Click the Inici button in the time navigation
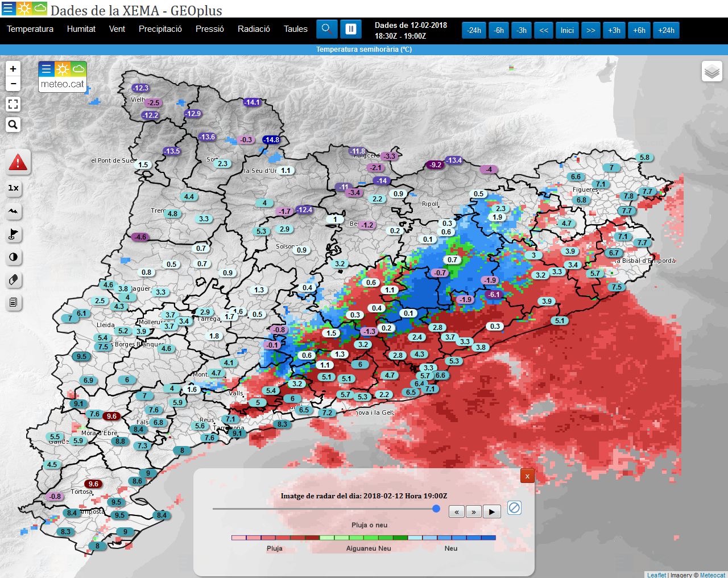728x578 pixels. (567, 30)
